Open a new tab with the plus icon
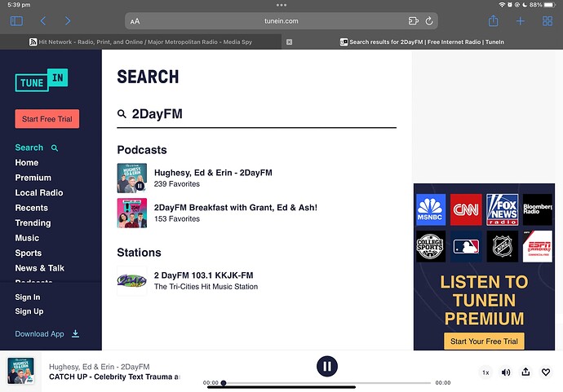This screenshot has height=392, width=563. (x=521, y=21)
